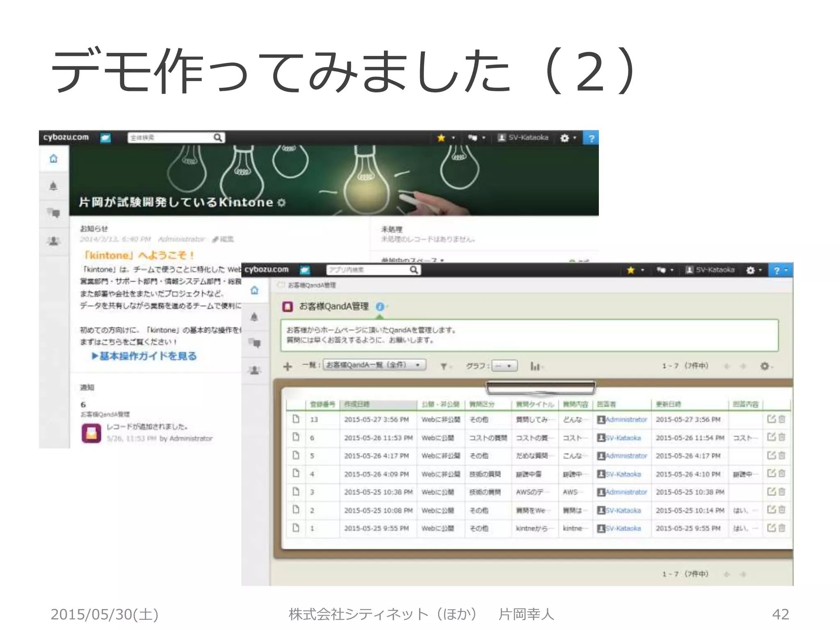Edit record 6 with pencil icon
This screenshot has width=840, height=630.
click(771, 437)
